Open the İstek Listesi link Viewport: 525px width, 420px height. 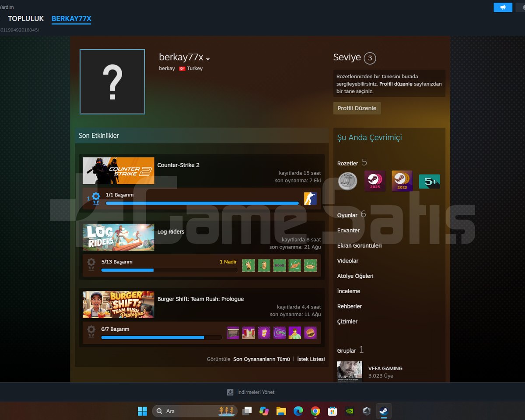pyautogui.click(x=311, y=359)
